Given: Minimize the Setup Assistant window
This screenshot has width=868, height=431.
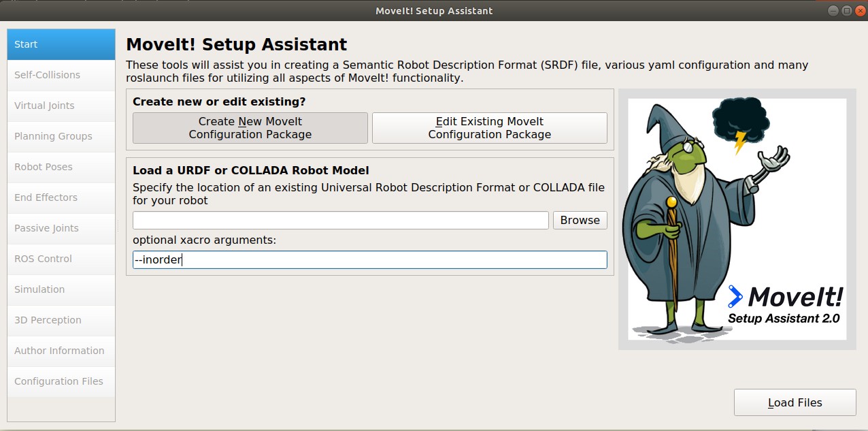Looking at the screenshot, I should (835, 10).
